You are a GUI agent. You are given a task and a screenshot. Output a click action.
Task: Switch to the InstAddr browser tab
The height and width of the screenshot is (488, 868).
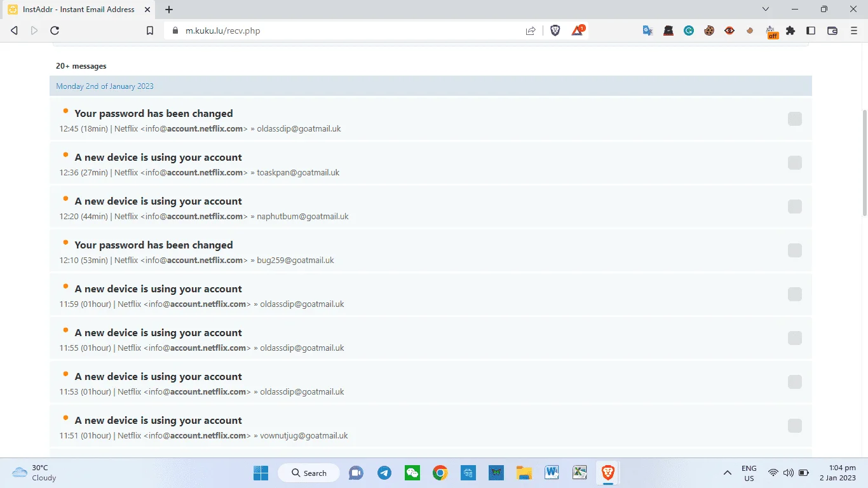tap(78, 10)
